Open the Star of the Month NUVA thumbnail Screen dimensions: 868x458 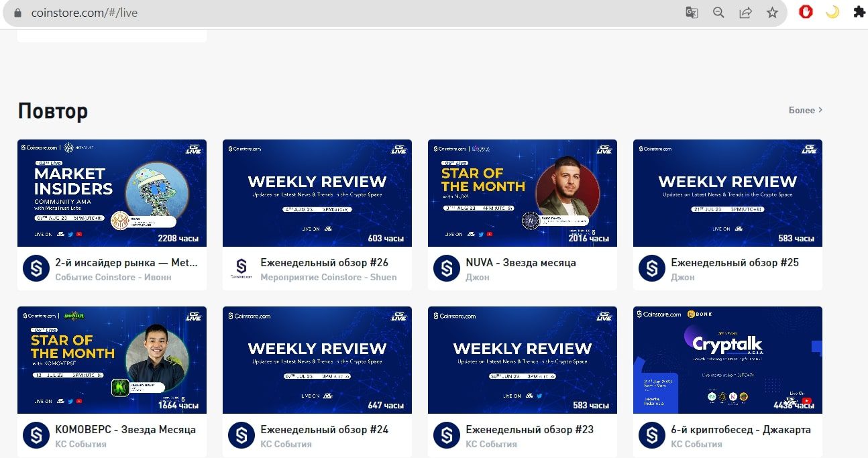pyautogui.click(x=523, y=193)
